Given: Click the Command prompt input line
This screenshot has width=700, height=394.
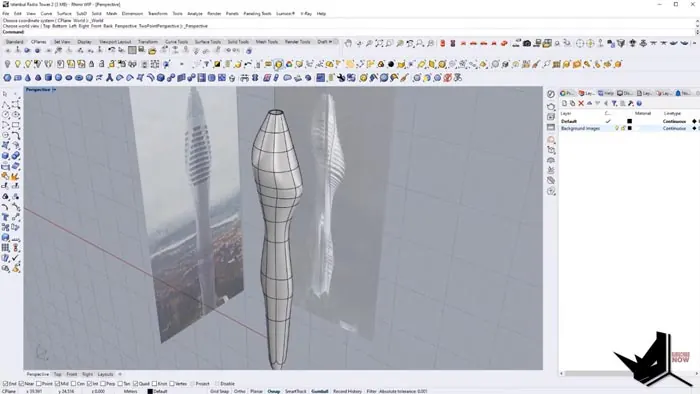Looking at the screenshot, I should 348,32.
